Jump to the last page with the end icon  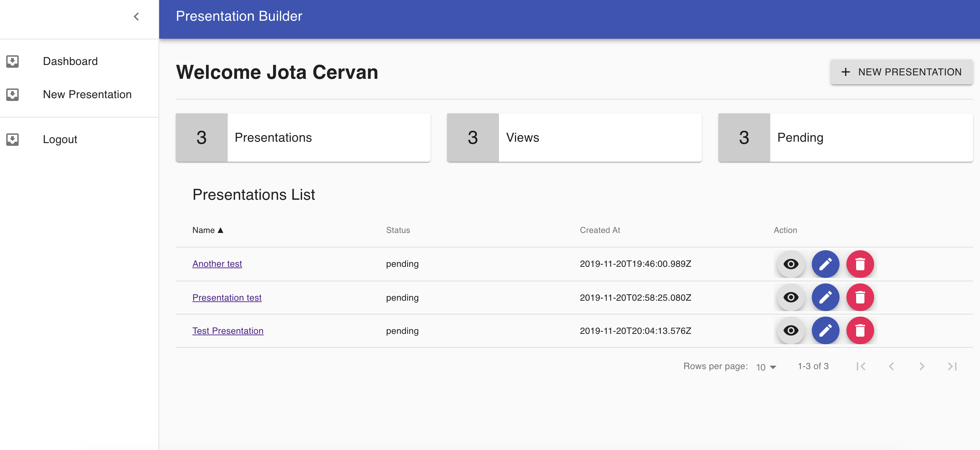tap(952, 366)
